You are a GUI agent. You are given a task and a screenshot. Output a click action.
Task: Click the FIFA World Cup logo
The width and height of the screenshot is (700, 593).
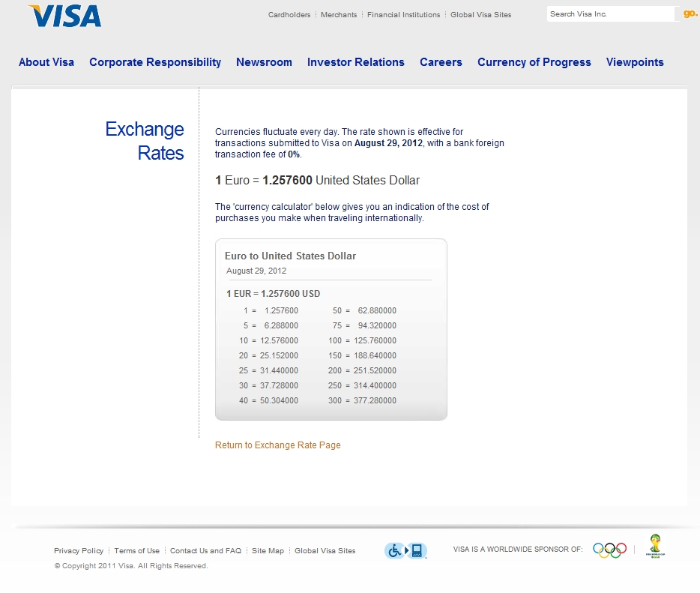(x=655, y=546)
